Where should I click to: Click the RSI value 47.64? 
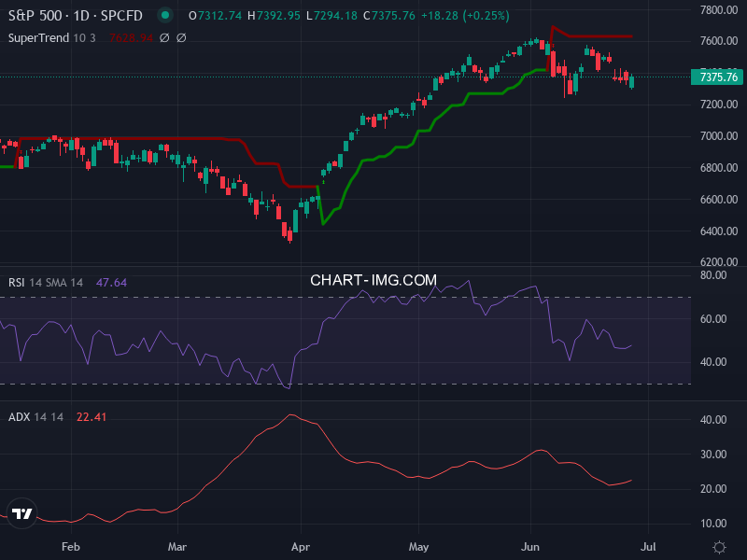click(x=111, y=283)
